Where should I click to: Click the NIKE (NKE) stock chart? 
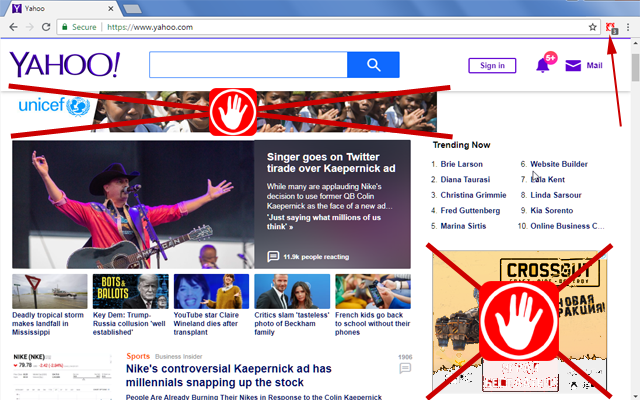[62, 376]
